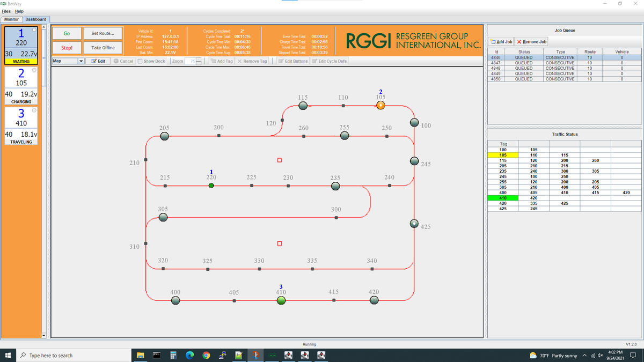Image resolution: width=644 pixels, height=362 pixels.
Task: Click the Edit Buttons toolbar button
Action: 294,61
